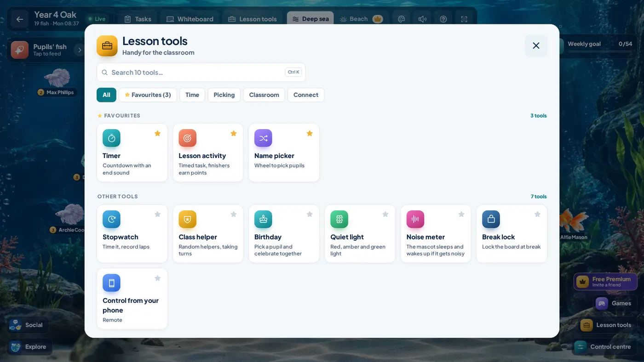Image resolution: width=644 pixels, height=362 pixels.
Task: Select the Picking filter tab
Action: [224, 95]
